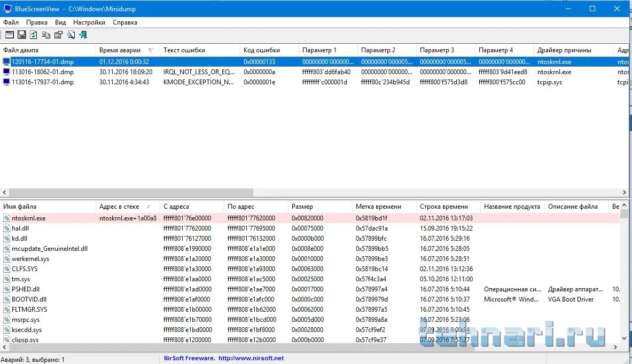This screenshot has height=364, width=632.
Task: Select the ntoskrnl.exe file icon in lower pane
Action: 7,218
